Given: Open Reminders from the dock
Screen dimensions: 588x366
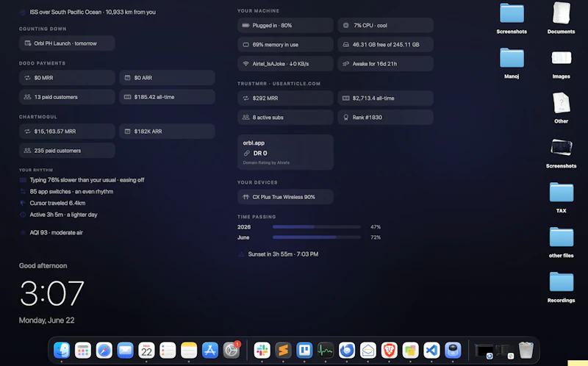Looking at the screenshot, I should pos(168,351).
